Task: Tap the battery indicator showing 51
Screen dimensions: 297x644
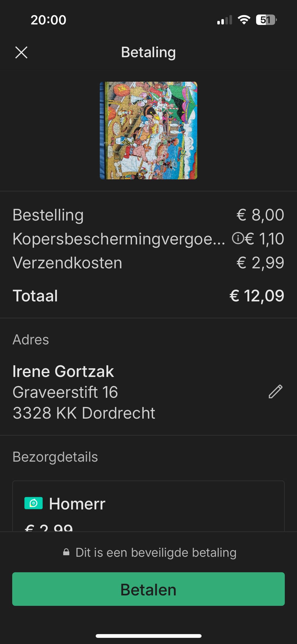Action: (266, 20)
